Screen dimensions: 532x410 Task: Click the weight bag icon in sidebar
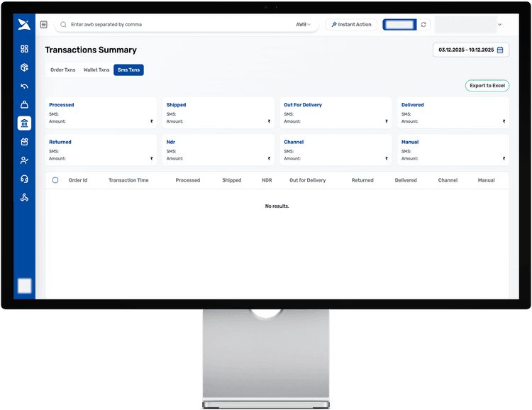[24, 105]
